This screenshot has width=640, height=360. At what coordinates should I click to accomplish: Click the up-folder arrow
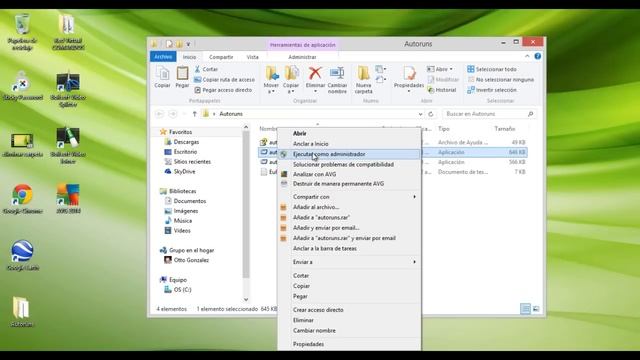(194, 114)
